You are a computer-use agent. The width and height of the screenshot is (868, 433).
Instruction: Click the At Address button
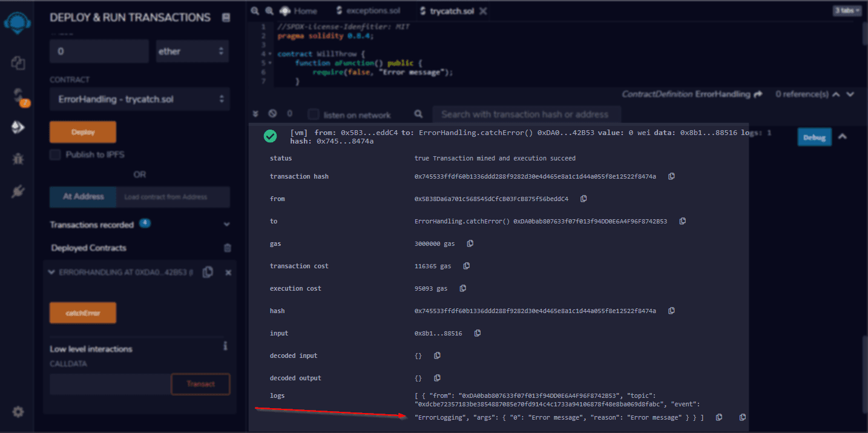(x=83, y=197)
